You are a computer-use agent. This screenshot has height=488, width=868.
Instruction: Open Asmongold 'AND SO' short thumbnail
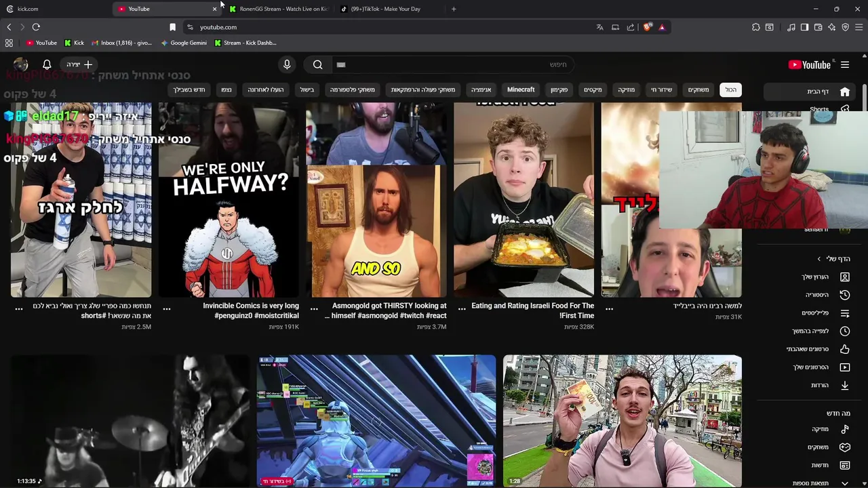376,199
